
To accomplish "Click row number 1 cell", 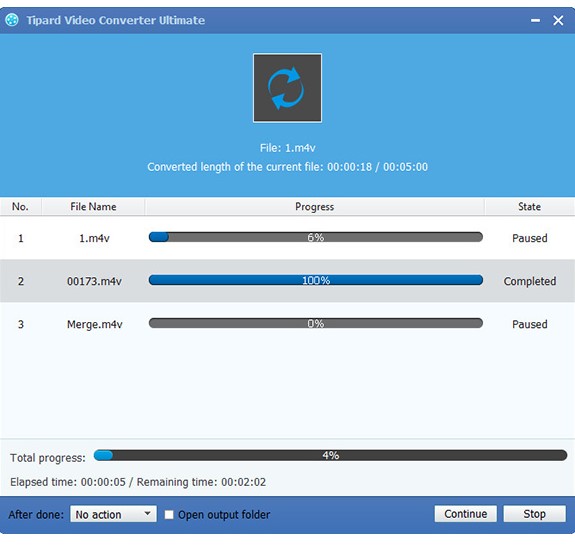I will click(x=21, y=238).
